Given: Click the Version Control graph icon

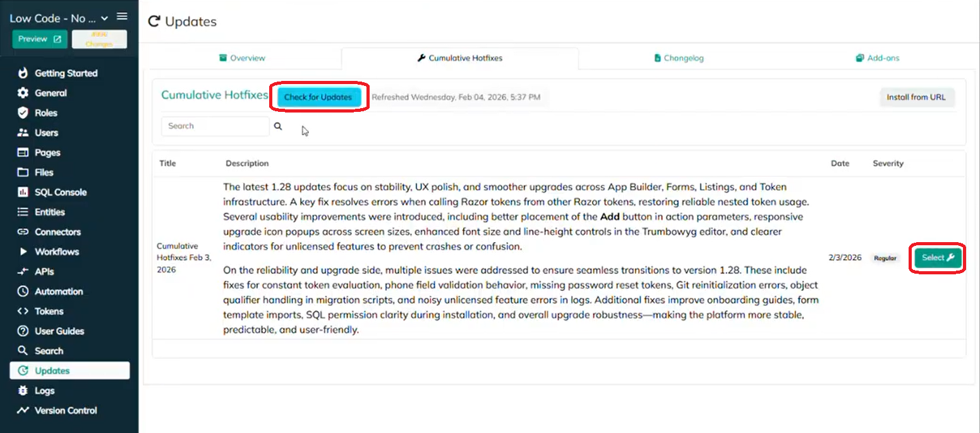Looking at the screenshot, I should tap(23, 410).
